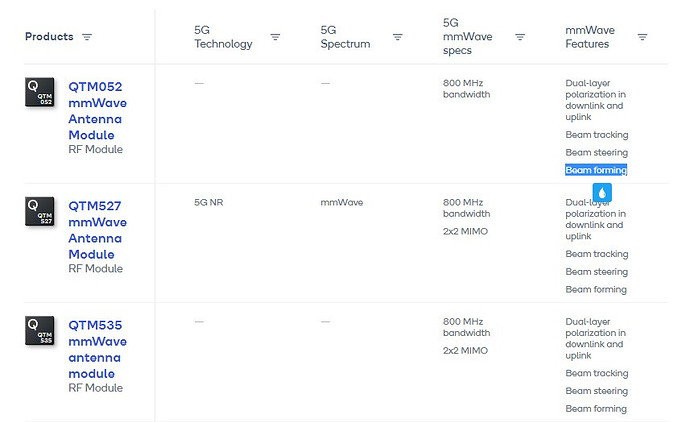
Task: Click the blue droplet selection handle
Action: tap(602, 193)
